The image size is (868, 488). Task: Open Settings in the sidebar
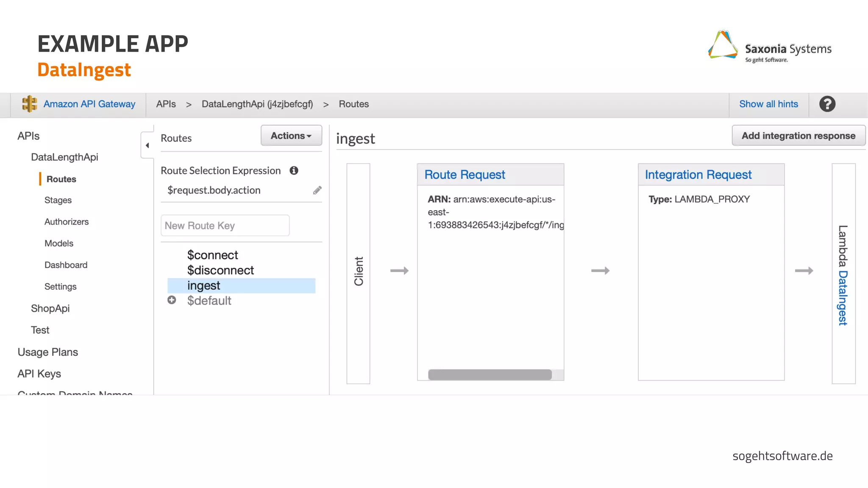point(61,287)
